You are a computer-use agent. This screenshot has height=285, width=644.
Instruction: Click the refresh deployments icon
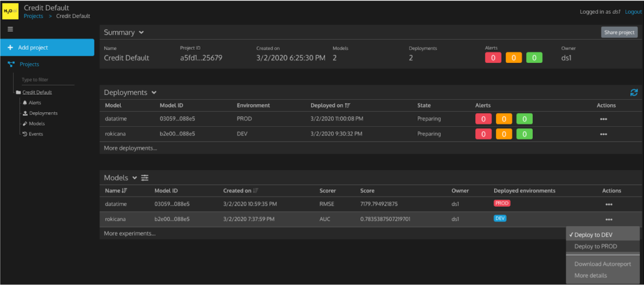pos(633,92)
